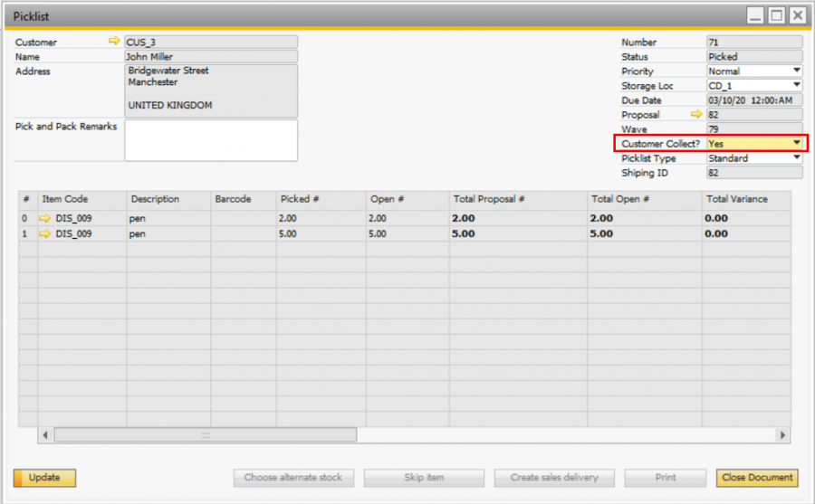The image size is (815, 504).
Task: Click Choose alternate stock button
Action: point(293,478)
